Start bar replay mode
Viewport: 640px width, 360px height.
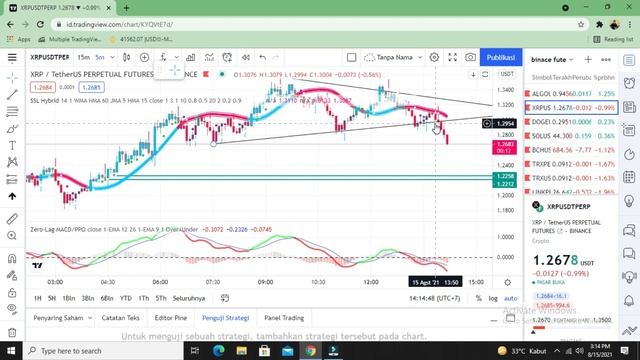tap(246, 58)
